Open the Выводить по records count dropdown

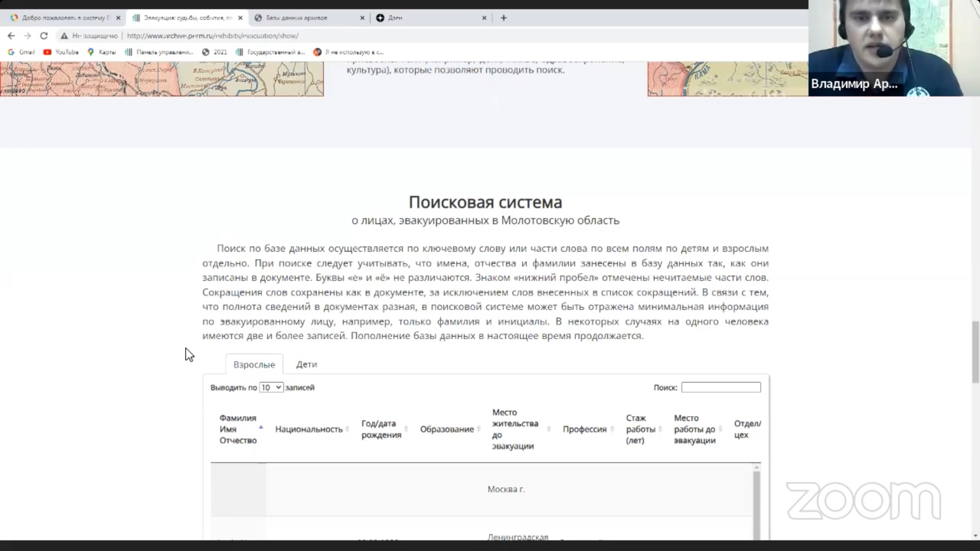tap(271, 388)
